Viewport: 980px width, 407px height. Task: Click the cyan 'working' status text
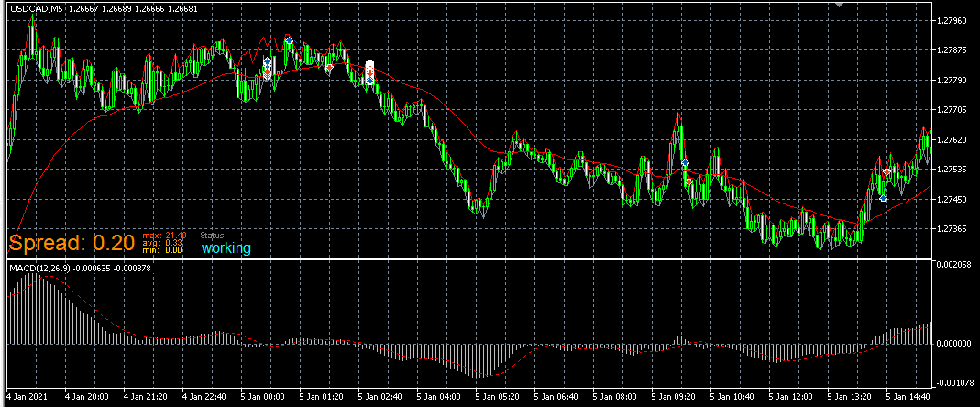[226, 248]
